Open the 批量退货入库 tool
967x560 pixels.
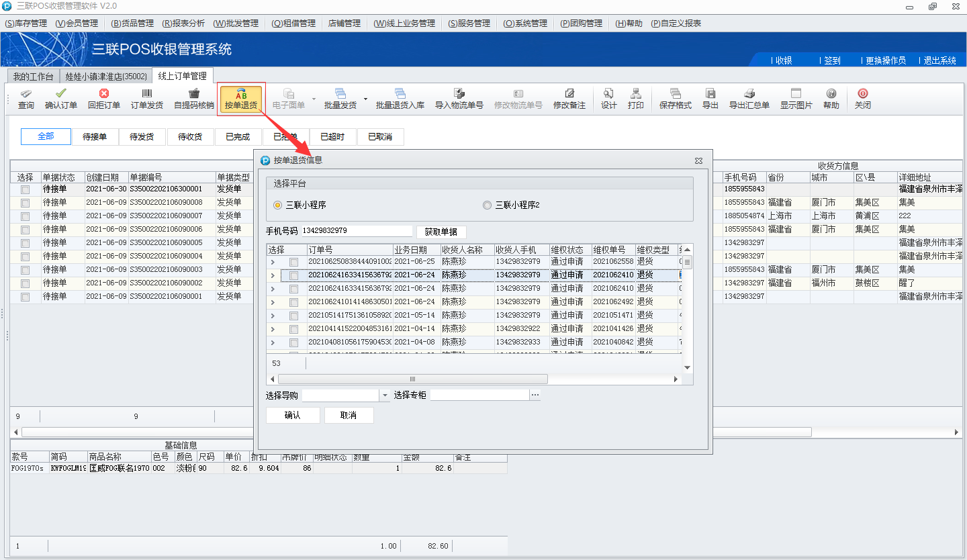click(x=400, y=99)
